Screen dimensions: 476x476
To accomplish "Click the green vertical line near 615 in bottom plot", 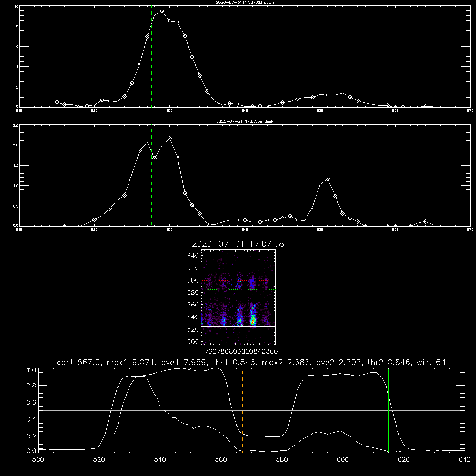I will pyautogui.click(x=388, y=410).
